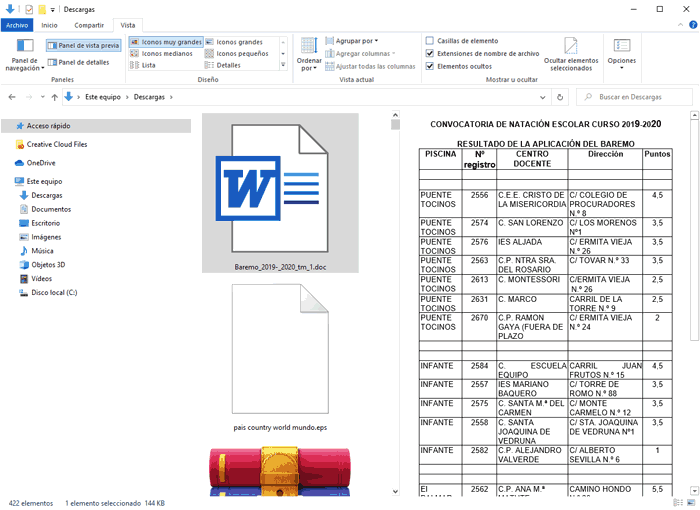Select Este equipo in navigation tree

pos(44,181)
